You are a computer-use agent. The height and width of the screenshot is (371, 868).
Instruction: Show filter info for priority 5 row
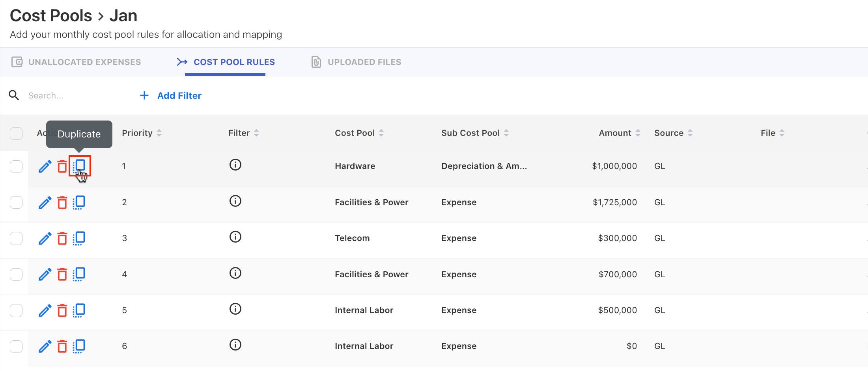235,309
